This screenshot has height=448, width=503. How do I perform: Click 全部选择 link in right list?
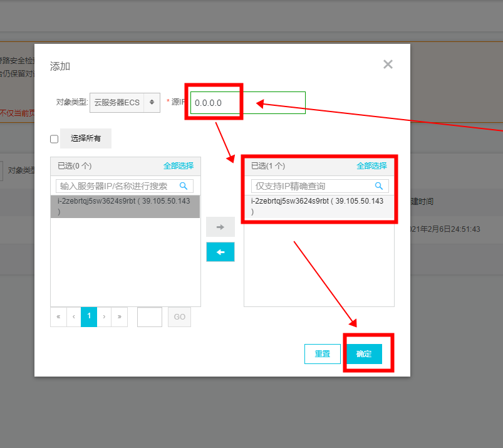point(371,166)
